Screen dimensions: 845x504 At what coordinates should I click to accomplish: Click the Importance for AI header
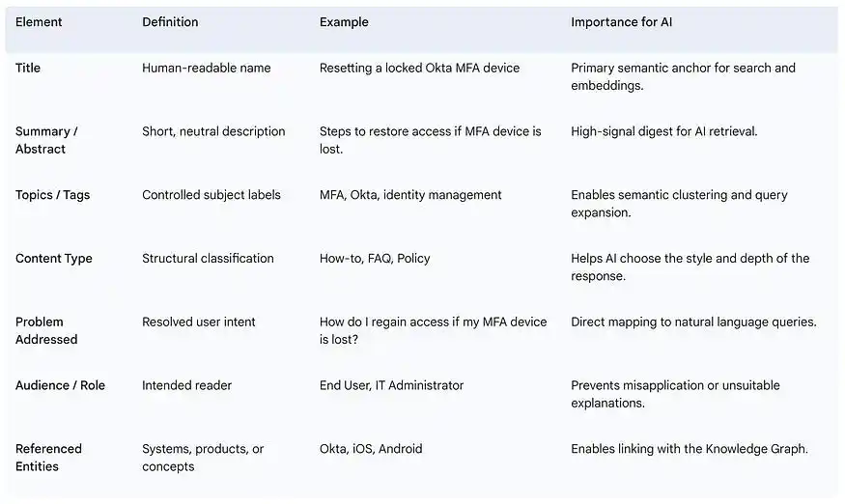click(621, 22)
